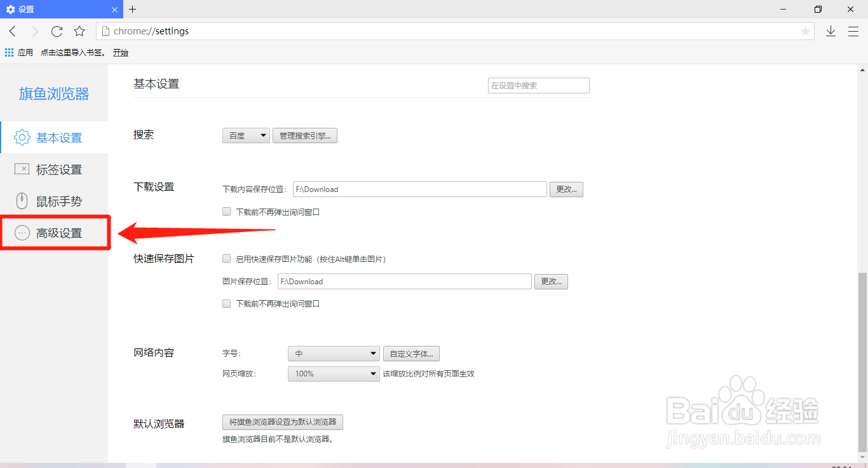868x468 pixels.
Task: Click the 旗鱼浏览器 sidebar title
Action: click(54, 94)
